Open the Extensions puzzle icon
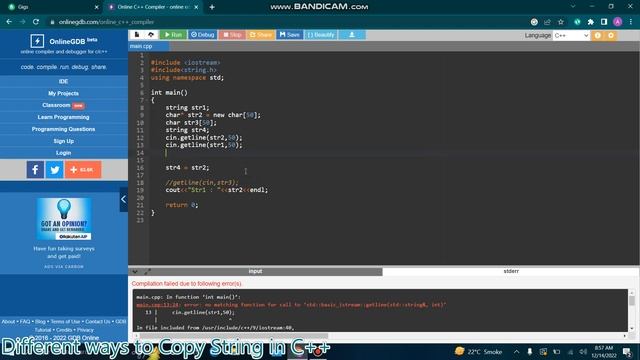This screenshot has height=360, width=640. tap(591, 22)
